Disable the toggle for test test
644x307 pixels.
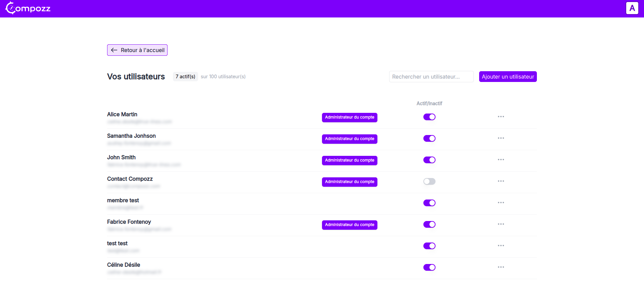point(429,246)
